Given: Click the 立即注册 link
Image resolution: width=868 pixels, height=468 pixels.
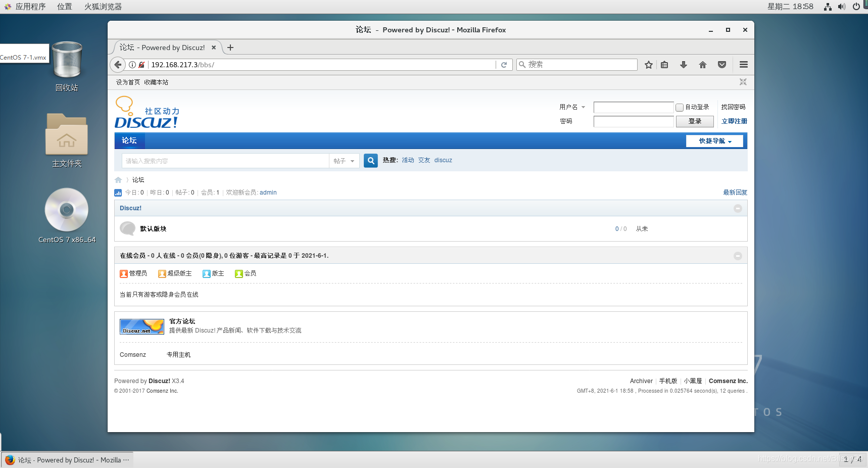Looking at the screenshot, I should 734,121.
